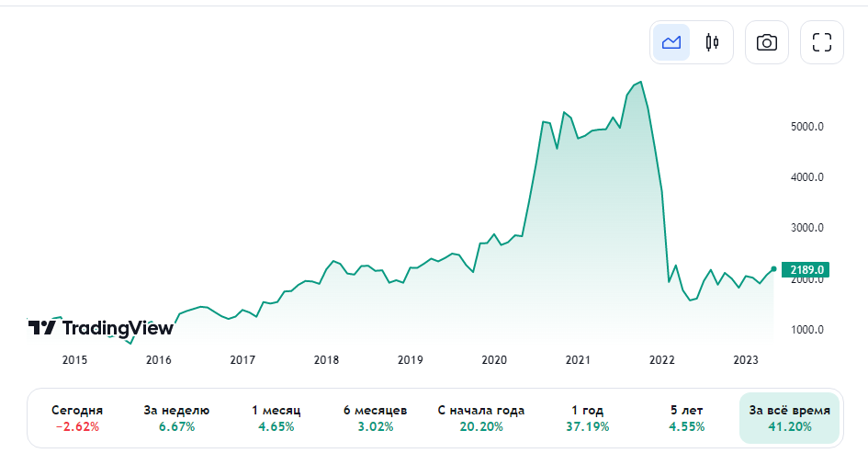Screen dimensions: 868x453
Task: Select the 6 месяцев period tab
Action: coord(376,418)
